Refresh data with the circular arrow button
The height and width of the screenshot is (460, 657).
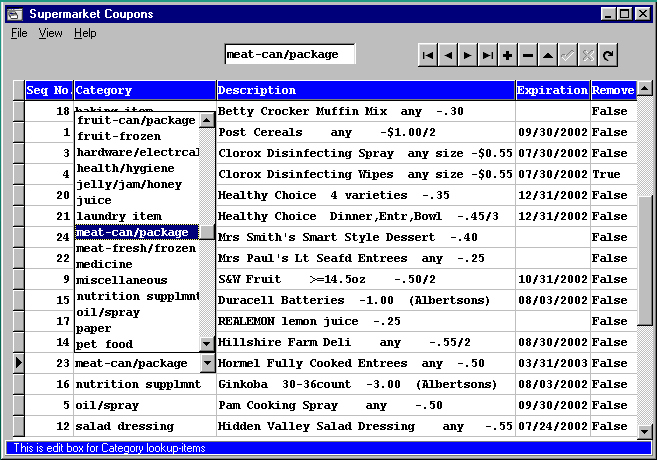coord(608,55)
